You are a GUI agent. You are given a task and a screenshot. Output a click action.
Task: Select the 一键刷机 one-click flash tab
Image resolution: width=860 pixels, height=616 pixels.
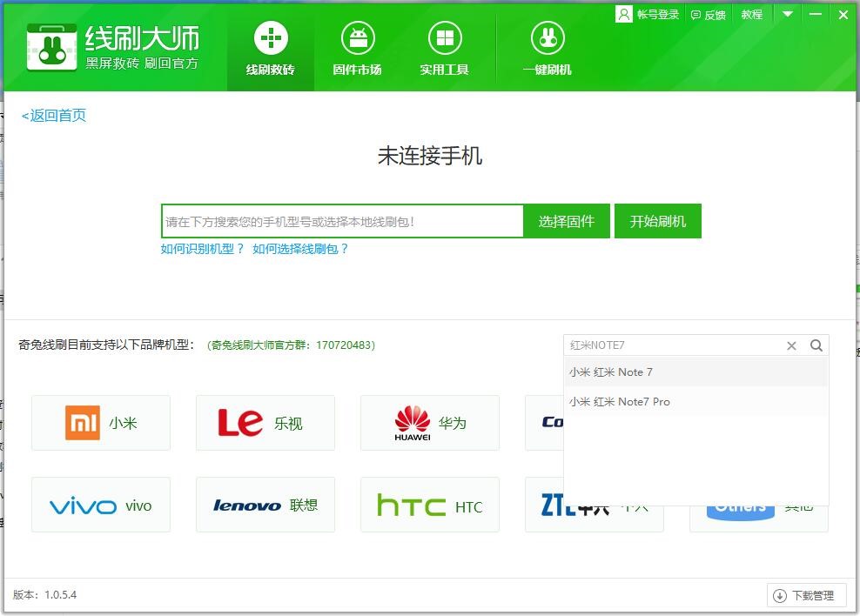[x=547, y=50]
